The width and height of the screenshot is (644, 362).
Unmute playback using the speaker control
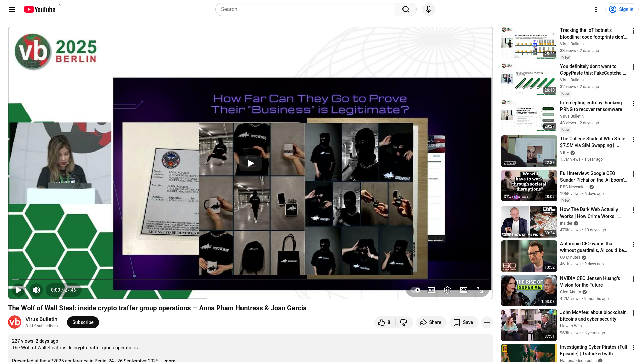[x=36, y=290]
